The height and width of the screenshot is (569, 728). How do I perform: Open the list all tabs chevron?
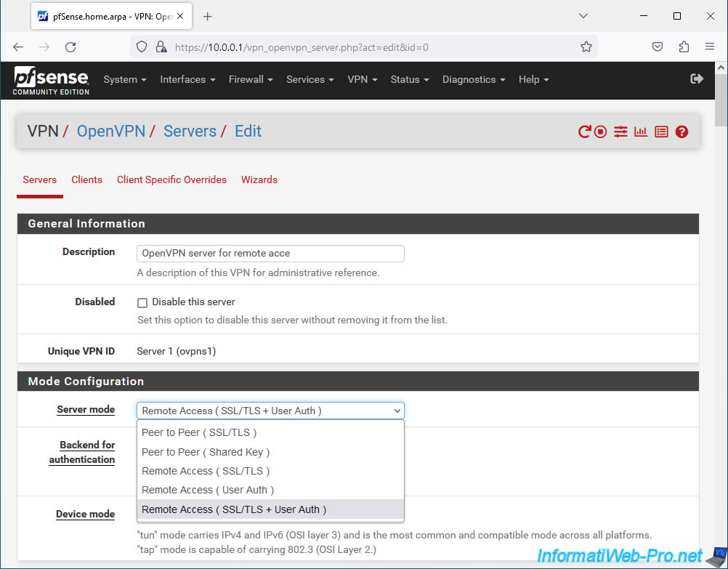tap(583, 16)
